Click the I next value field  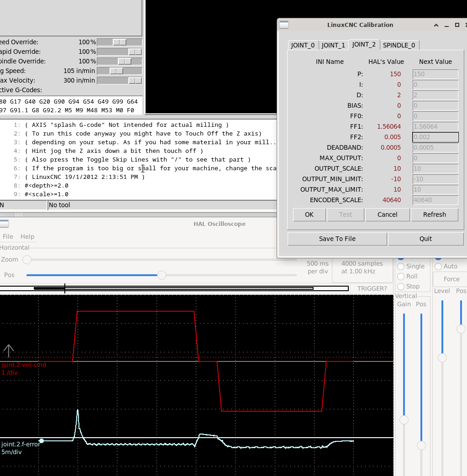436,85
